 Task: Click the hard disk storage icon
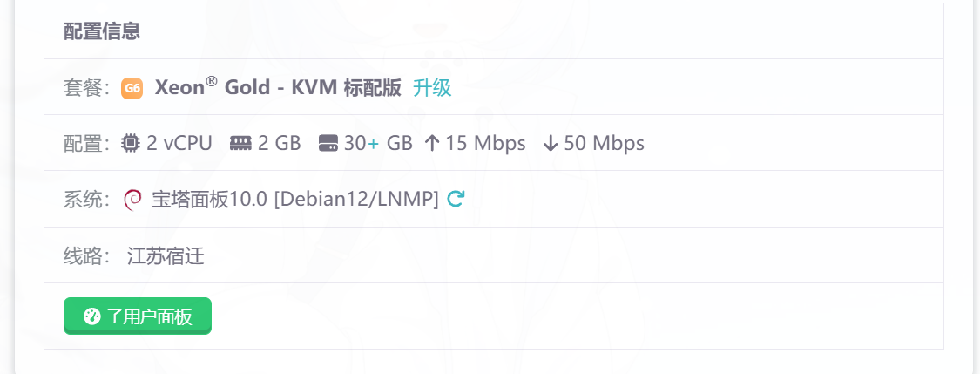tap(328, 143)
